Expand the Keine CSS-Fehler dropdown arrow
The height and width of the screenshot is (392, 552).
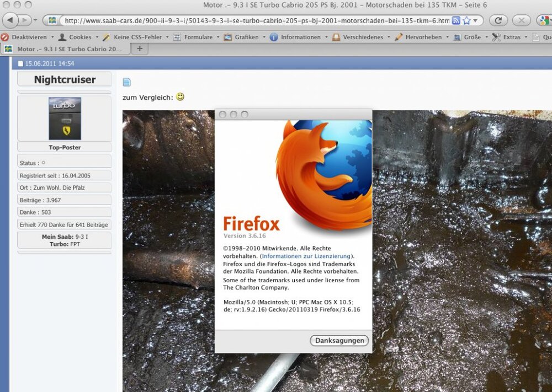coord(167,37)
